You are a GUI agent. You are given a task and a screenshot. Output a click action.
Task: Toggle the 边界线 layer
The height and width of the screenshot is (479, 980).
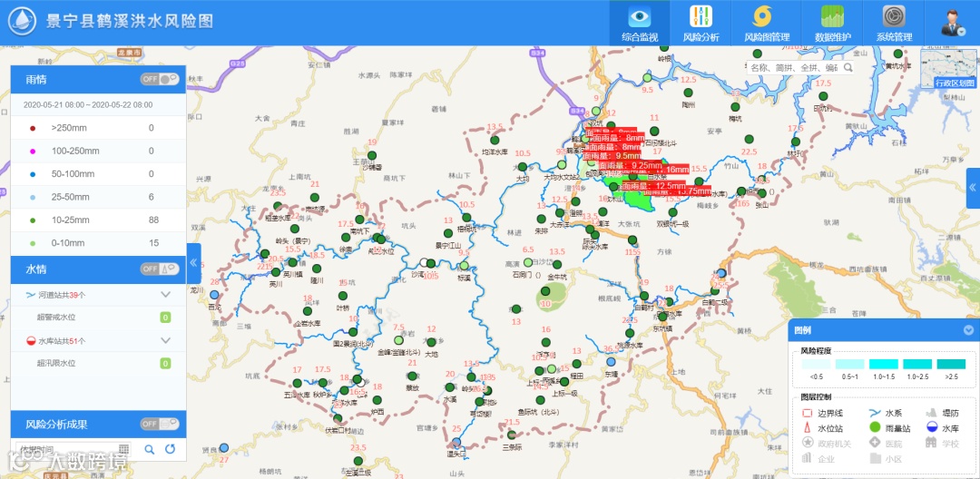coord(822,413)
